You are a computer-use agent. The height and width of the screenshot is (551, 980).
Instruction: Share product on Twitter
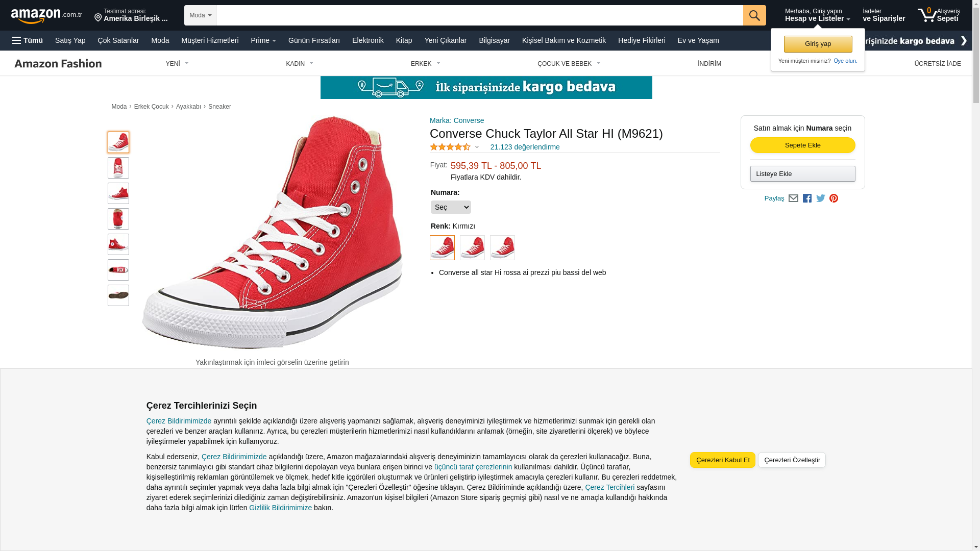coord(820,198)
